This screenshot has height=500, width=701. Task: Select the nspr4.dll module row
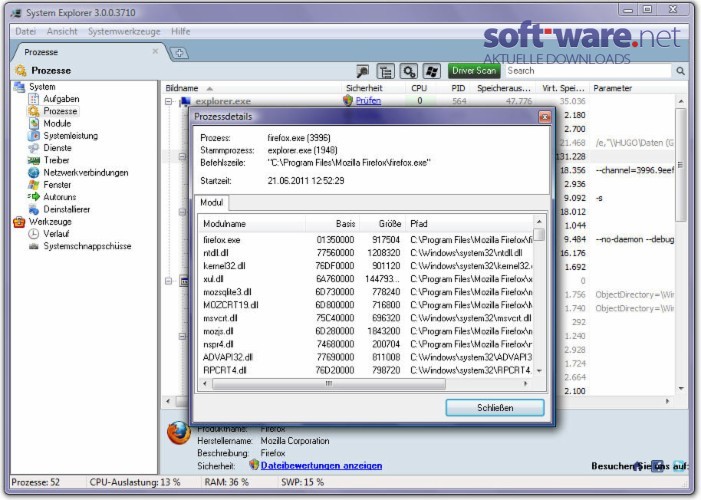[x=367, y=344]
